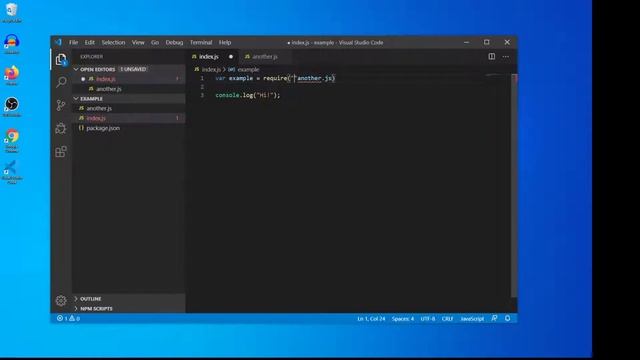Click the console.log line in editor
This screenshot has height=360, width=640.
(248, 95)
